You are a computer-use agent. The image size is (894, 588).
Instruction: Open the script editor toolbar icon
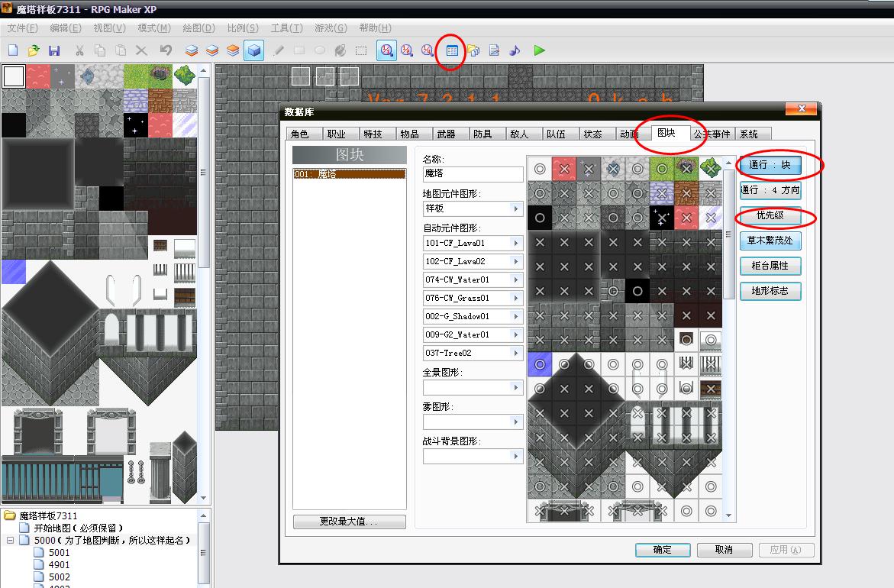(494, 50)
